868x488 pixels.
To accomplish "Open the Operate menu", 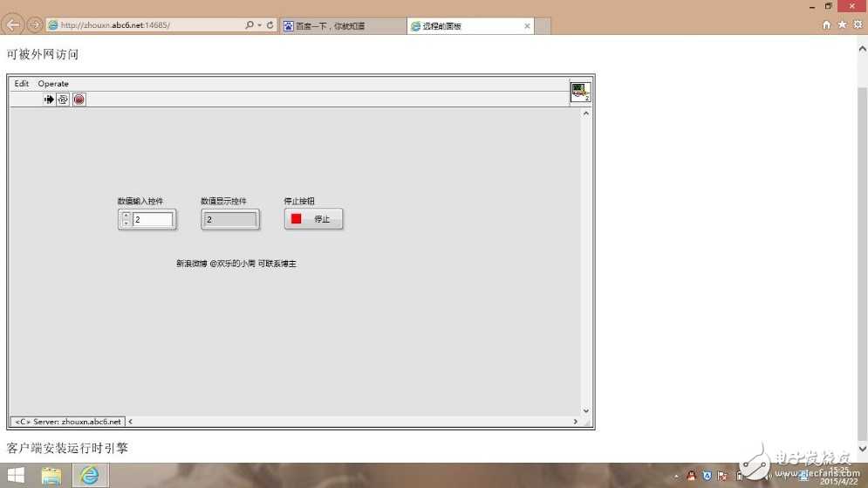I will pyautogui.click(x=53, y=84).
